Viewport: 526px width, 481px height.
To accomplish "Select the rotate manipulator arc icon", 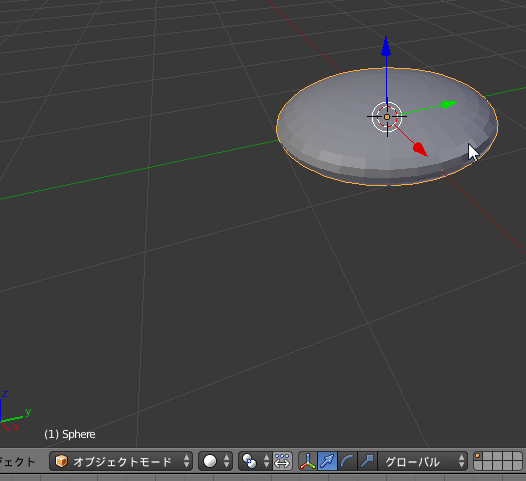I will (347, 461).
